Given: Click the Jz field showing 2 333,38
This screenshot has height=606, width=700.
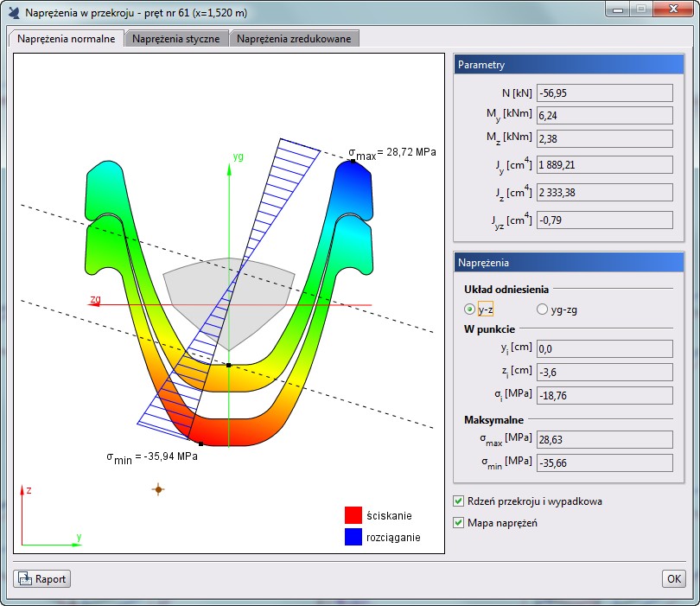Looking at the screenshot, I should tap(604, 193).
